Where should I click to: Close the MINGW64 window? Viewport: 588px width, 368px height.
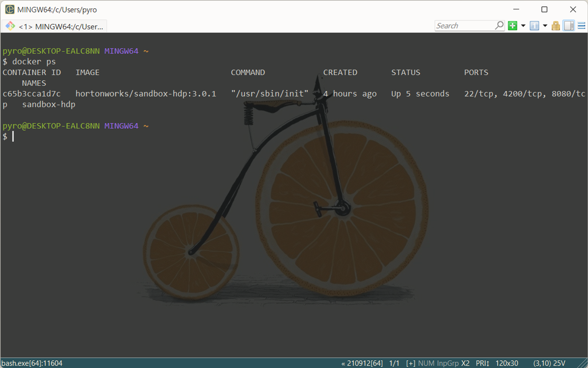coord(573,9)
